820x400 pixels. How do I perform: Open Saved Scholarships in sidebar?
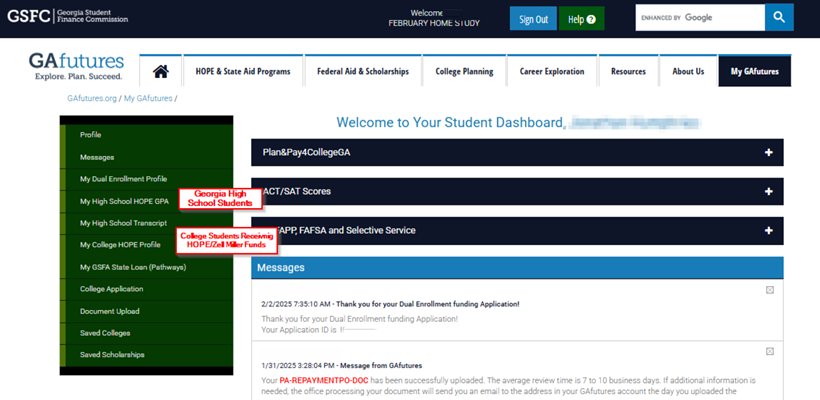[x=146, y=355]
